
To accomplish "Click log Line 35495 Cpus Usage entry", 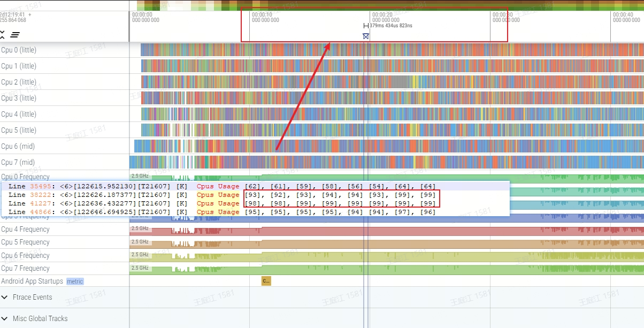I will point(222,186).
